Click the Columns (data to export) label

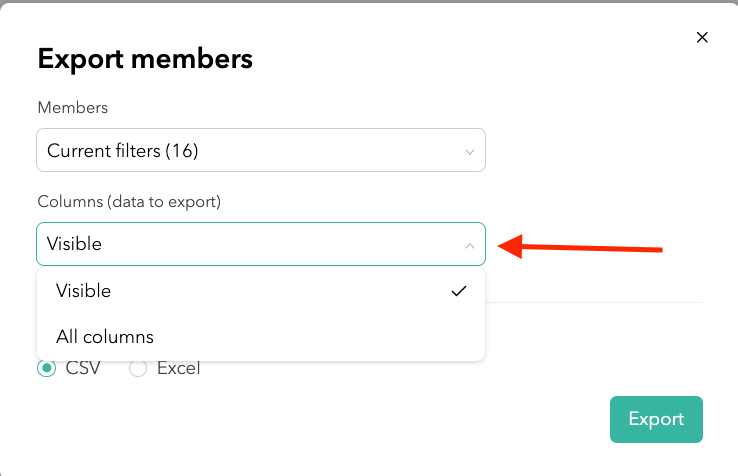pos(129,201)
